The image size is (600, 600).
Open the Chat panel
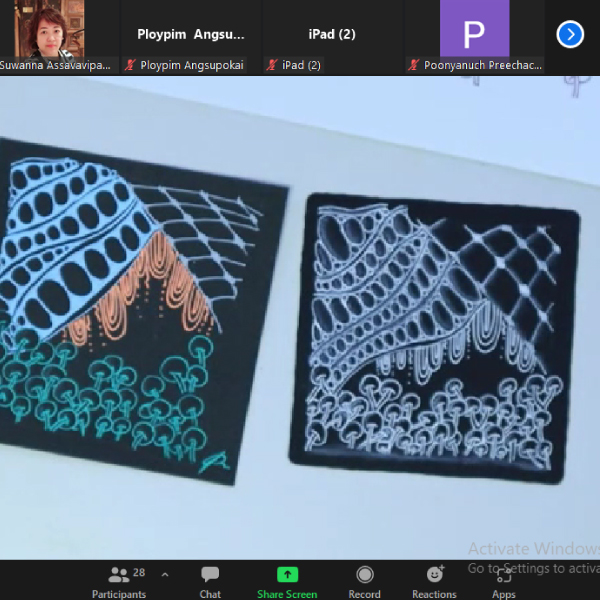pyautogui.click(x=210, y=582)
